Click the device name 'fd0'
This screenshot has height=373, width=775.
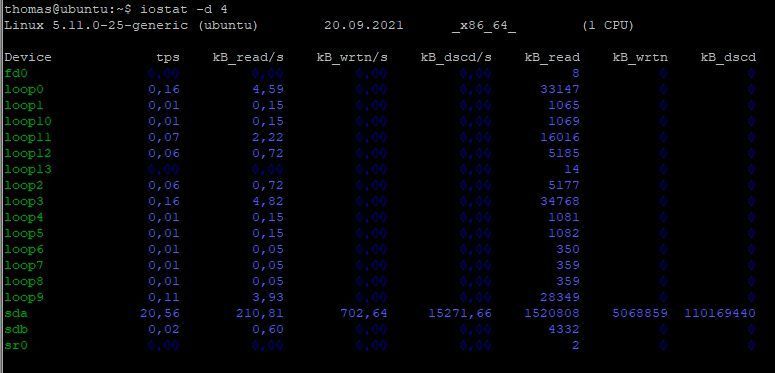tap(16, 74)
